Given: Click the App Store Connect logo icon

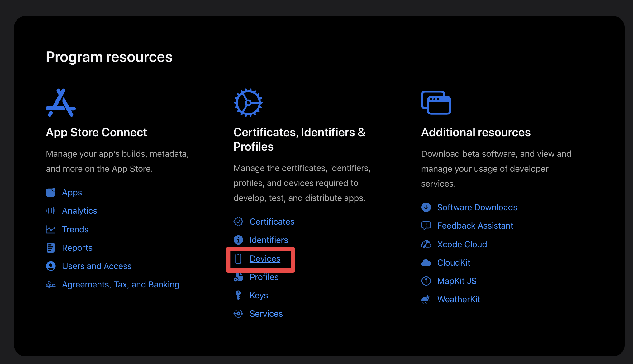Looking at the screenshot, I should pyautogui.click(x=61, y=103).
